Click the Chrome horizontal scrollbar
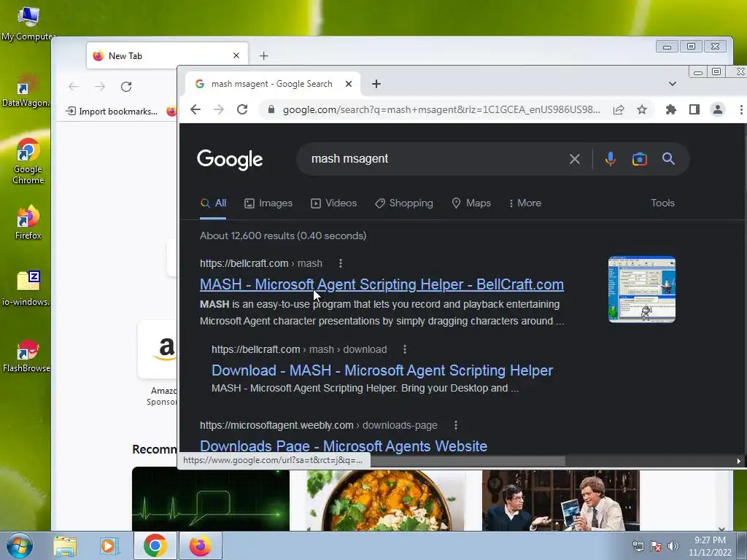This screenshot has width=747, height=560. [x=467, y=461]
